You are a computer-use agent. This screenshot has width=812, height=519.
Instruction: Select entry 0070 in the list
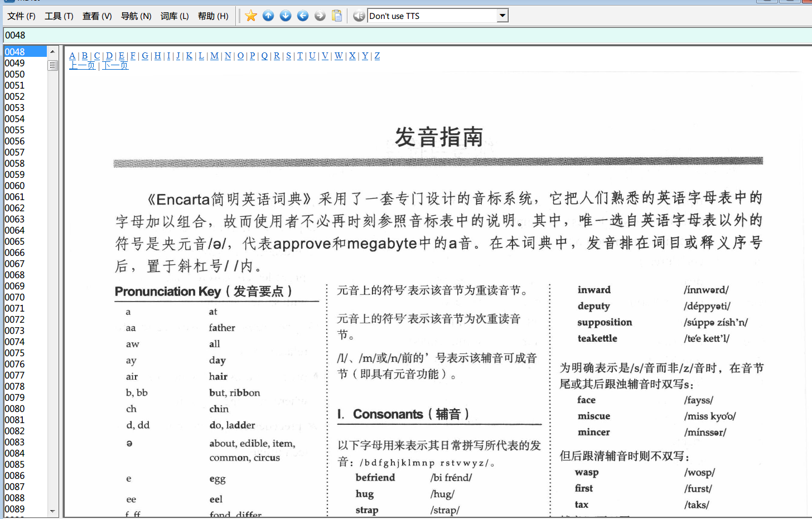(x=25, y=297)
